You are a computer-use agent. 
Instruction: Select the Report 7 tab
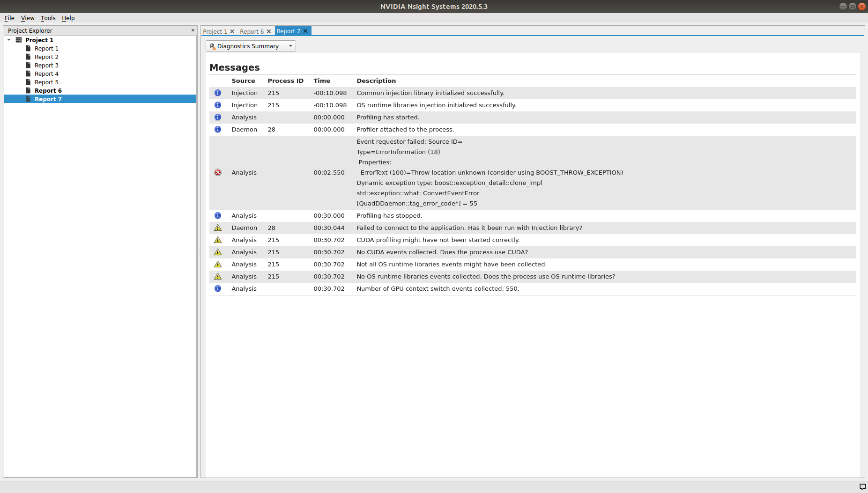[x=288, y=31]
